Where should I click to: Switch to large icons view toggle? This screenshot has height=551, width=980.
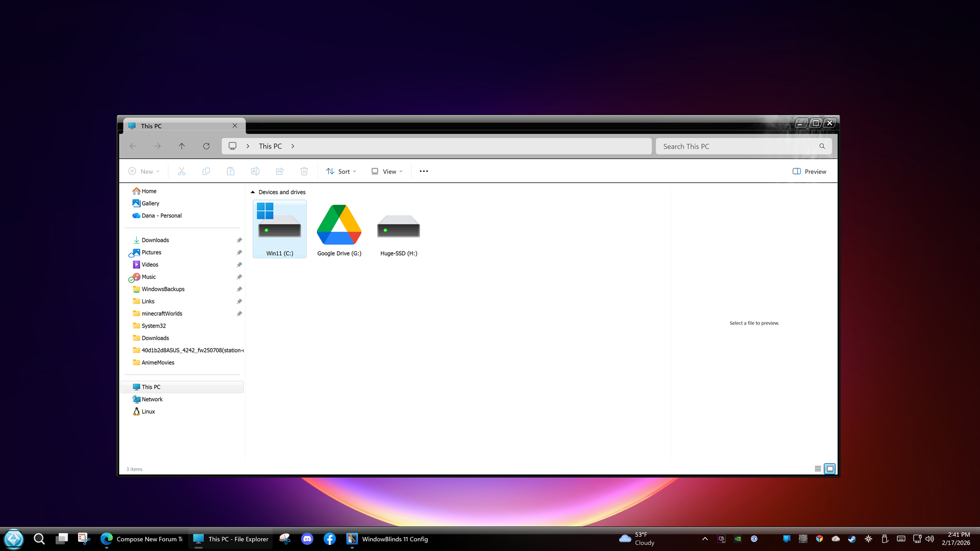point(830,469)
